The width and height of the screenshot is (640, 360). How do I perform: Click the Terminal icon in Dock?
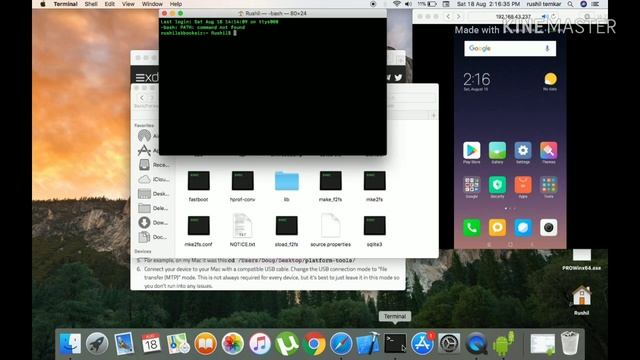pyautogui.click(x=395, y=344)
